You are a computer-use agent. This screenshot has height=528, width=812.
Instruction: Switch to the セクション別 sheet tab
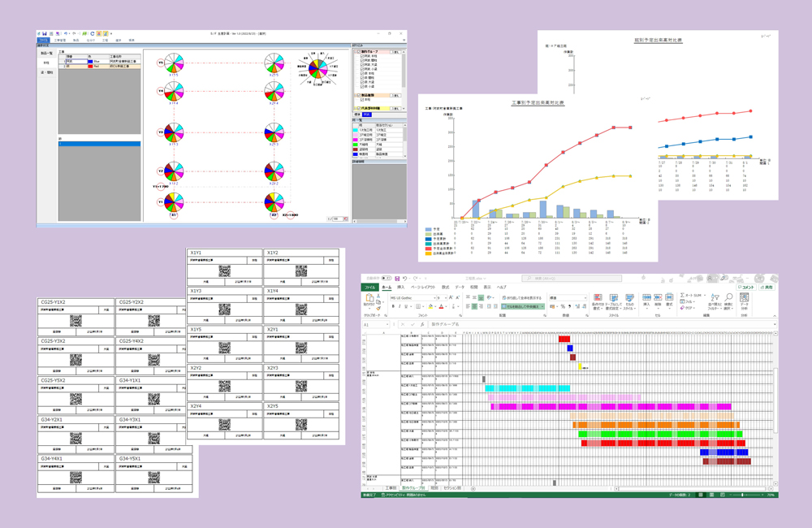452,488
